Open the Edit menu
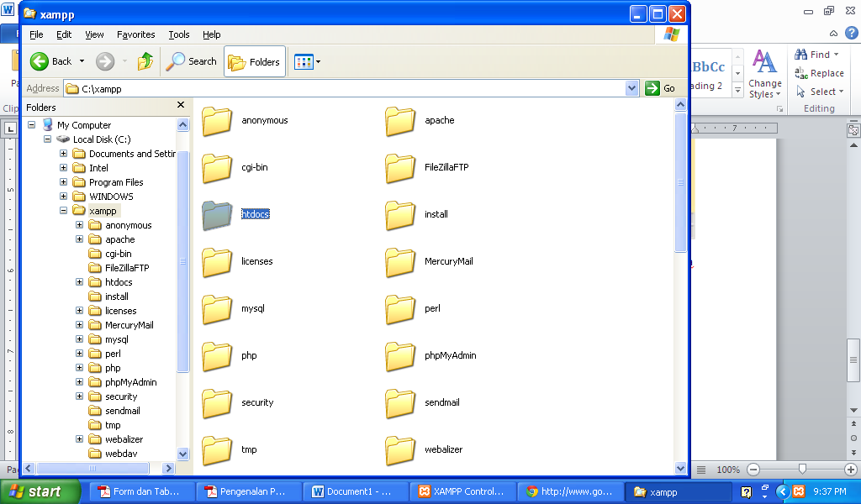Screen dimensions: 861x504 pyautogui.click(x=64, y=34)
